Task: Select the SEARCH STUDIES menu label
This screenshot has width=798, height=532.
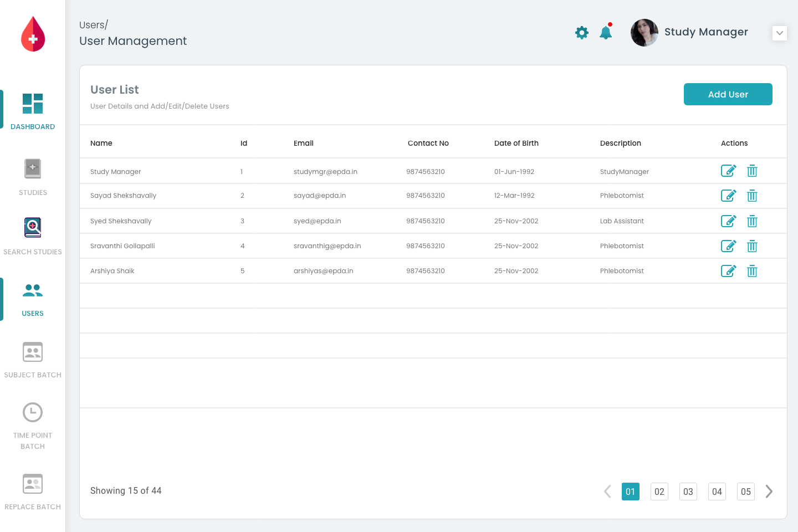Action: [x=33, y=252]
